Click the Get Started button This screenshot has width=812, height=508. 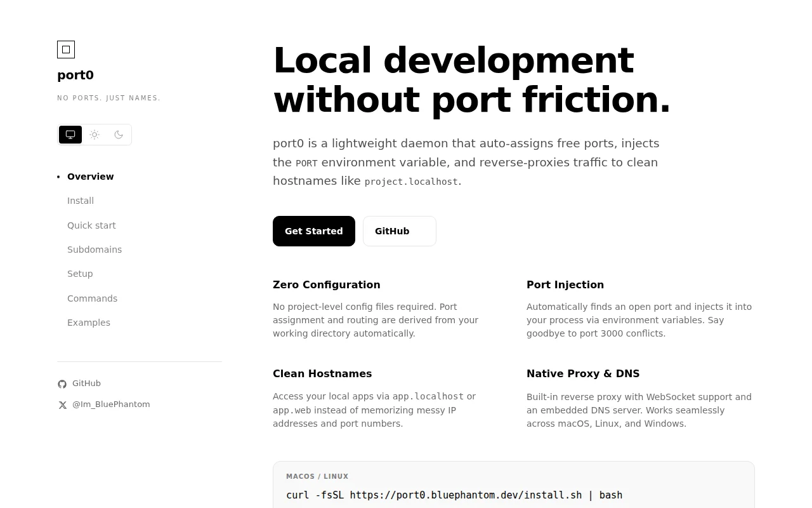pyautogui.click(x=314, y=231)
